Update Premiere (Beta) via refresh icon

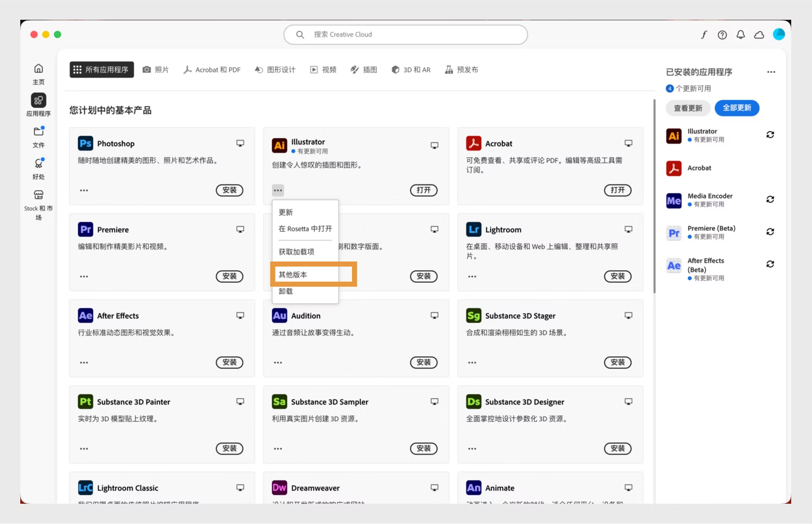pos(770,232)
